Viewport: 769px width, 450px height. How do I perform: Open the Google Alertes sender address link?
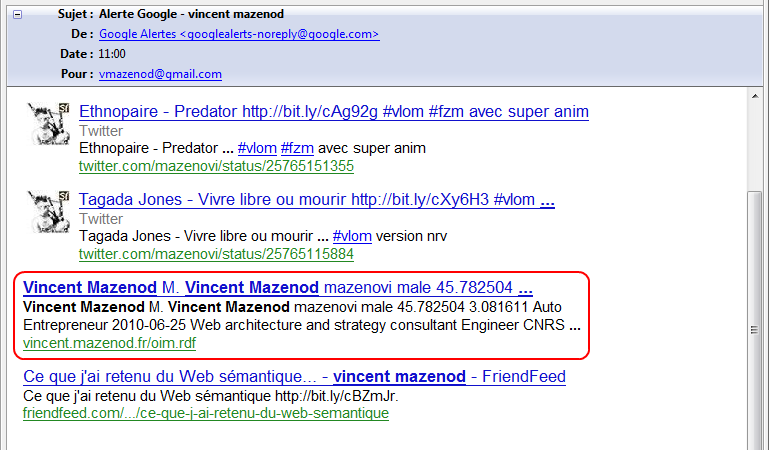(x=239, y=34)
